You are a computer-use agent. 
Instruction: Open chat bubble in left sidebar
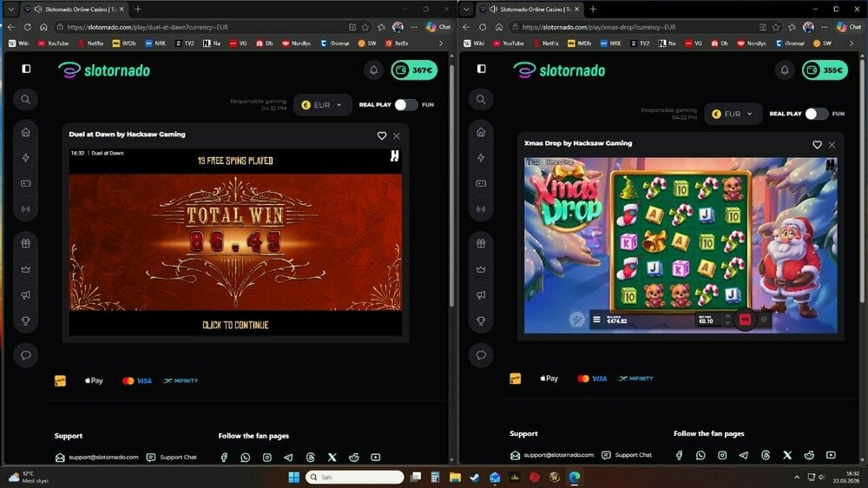[25, 355]
